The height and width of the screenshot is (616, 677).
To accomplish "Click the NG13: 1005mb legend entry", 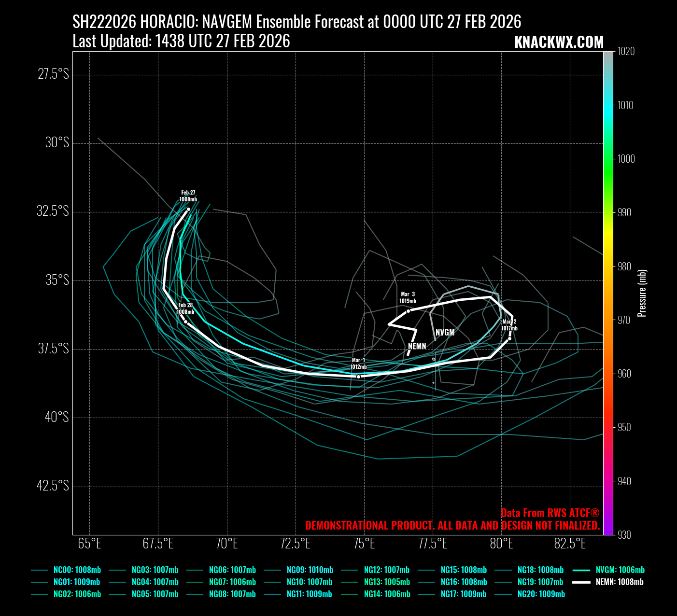I will (x=386, y=582).
